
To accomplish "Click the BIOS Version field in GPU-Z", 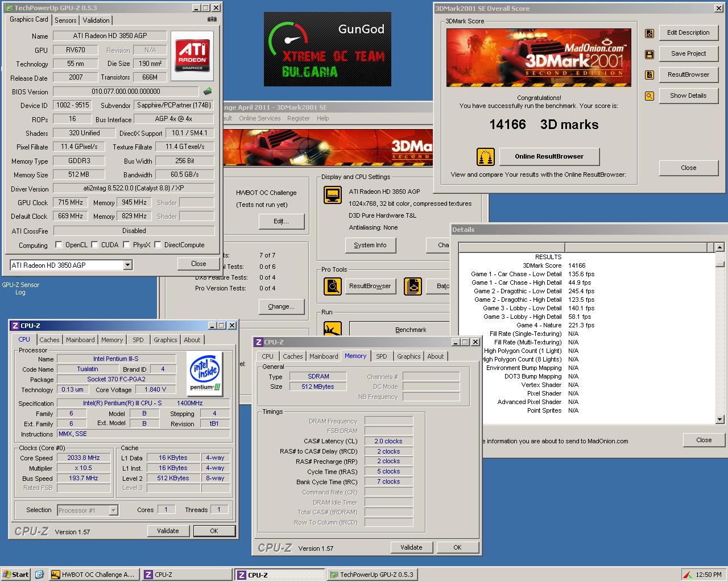I will (126, 92).
